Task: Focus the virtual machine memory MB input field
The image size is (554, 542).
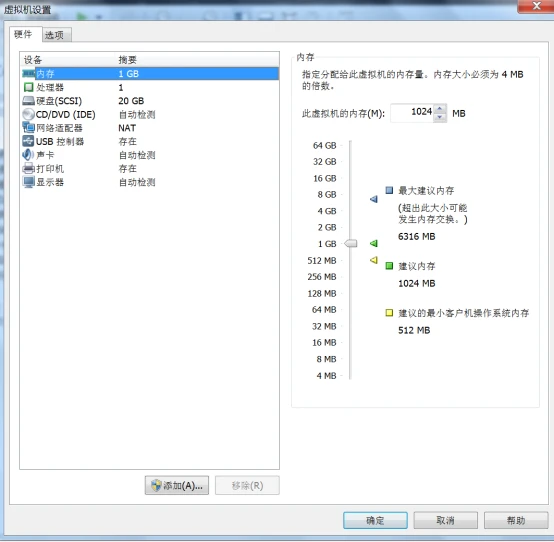Action: tap(412, 113)
